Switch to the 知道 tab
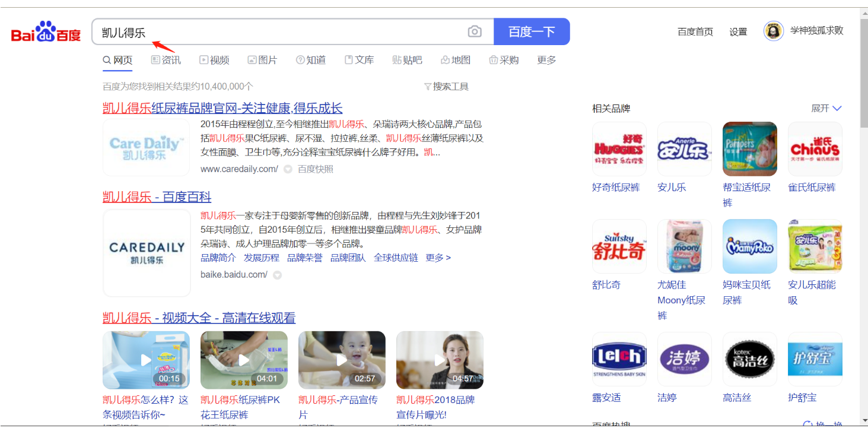Image resolution: width=868 pixels, height=428 pixels. [311, 60]
